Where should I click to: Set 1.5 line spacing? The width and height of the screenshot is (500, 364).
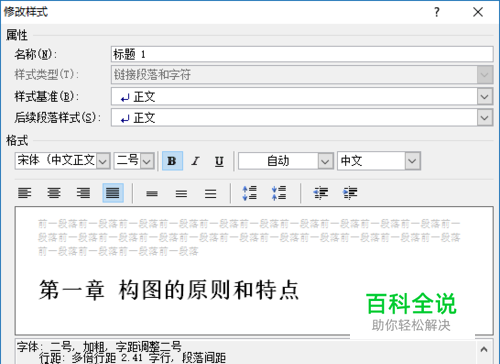click(181, 193)
